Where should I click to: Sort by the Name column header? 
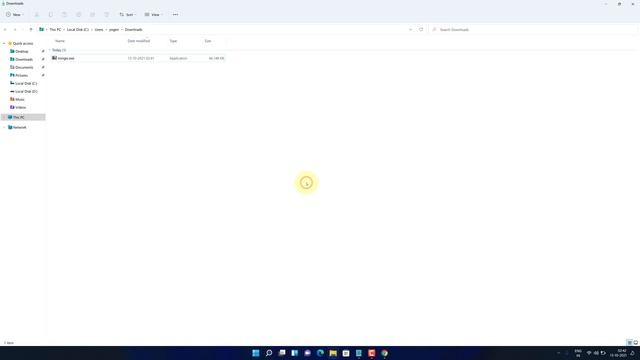pos(60,41)
